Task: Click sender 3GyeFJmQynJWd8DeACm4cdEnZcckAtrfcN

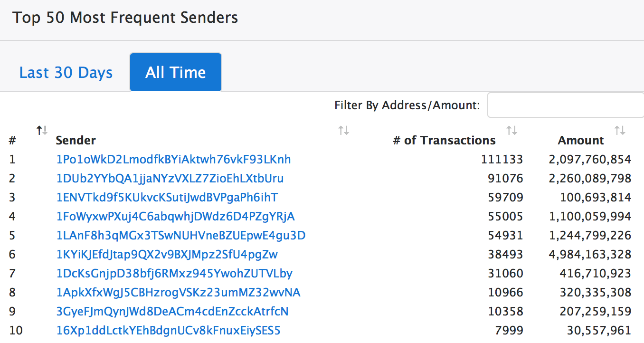Action: tap(172, 312)
